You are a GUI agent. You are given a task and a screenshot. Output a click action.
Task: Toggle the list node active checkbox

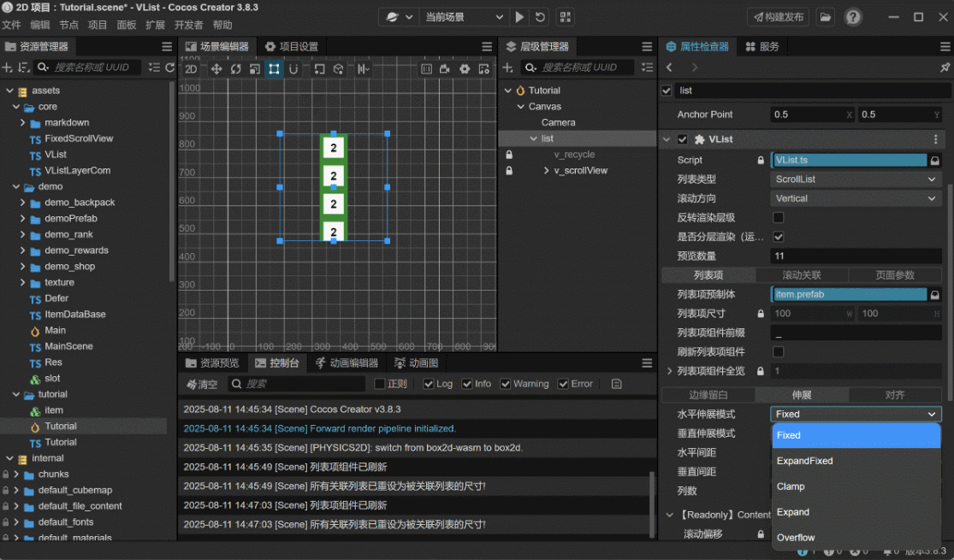click(667, 91)
